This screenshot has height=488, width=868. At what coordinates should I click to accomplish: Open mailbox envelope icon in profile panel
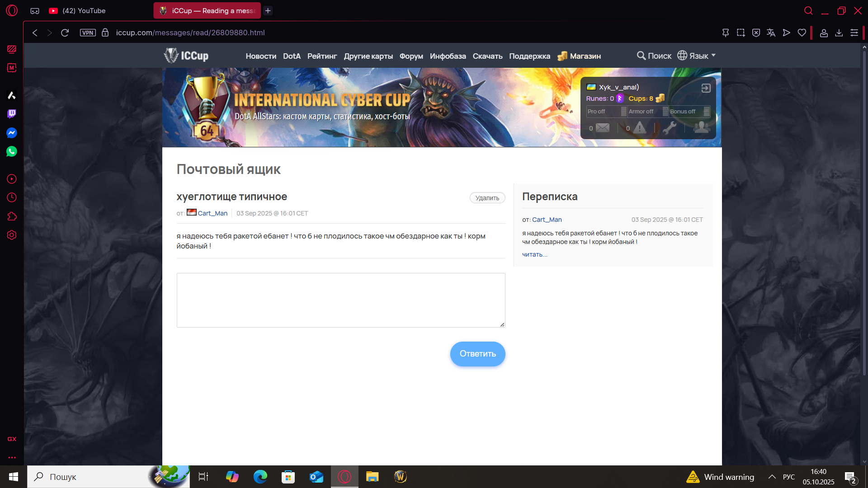[x=602, y=128]
